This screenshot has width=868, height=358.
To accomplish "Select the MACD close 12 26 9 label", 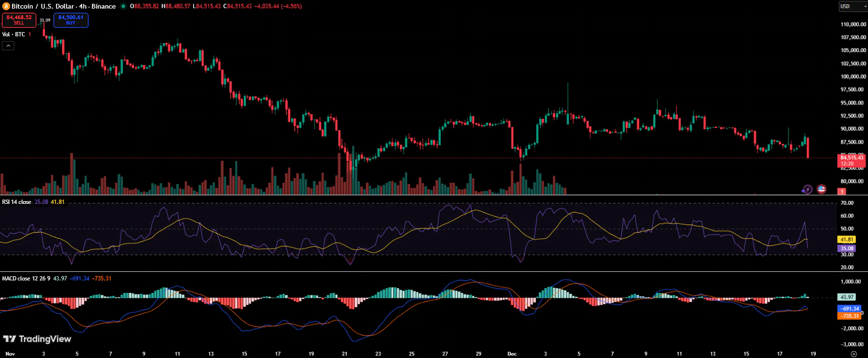I will [x=26, y=279].
